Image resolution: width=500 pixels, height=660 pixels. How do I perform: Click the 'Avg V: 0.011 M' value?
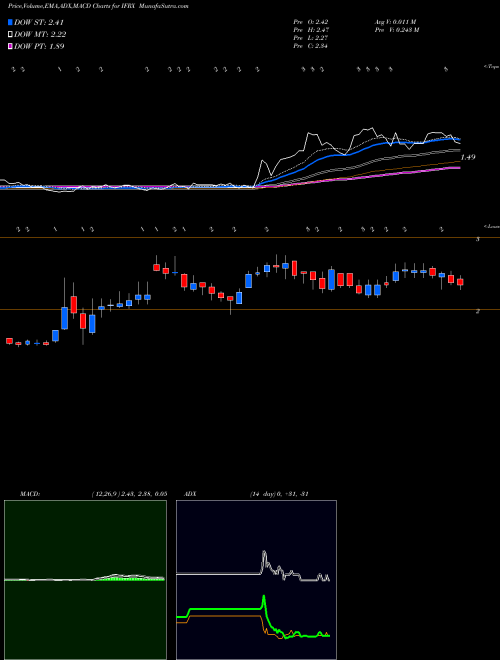pos(395,21)
